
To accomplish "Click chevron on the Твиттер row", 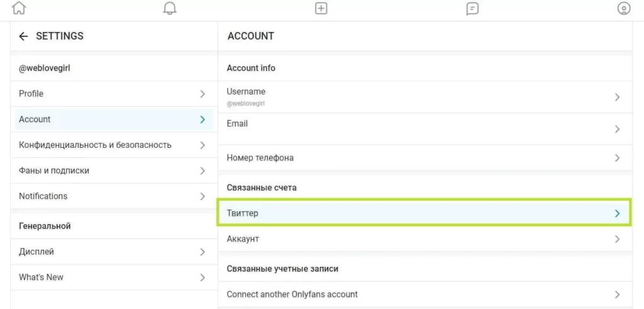I will [x=617, y=213].
